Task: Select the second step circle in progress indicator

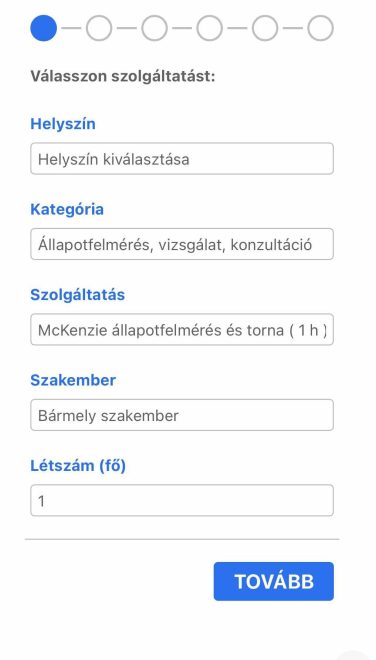Action: tap(99, 28)
